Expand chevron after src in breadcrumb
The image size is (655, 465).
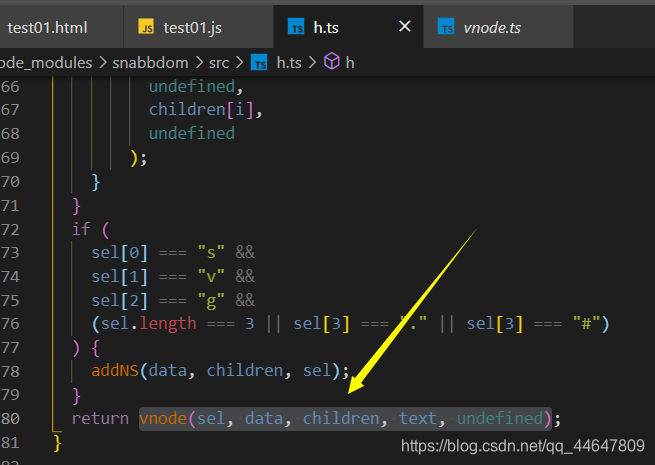(x=240, y=63)
